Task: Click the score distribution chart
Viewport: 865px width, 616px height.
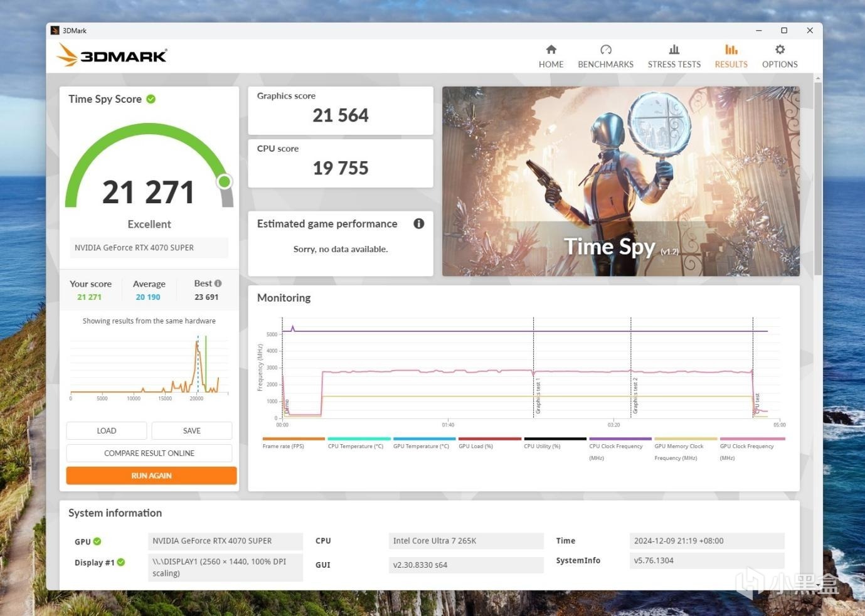Action: (149, 367)
